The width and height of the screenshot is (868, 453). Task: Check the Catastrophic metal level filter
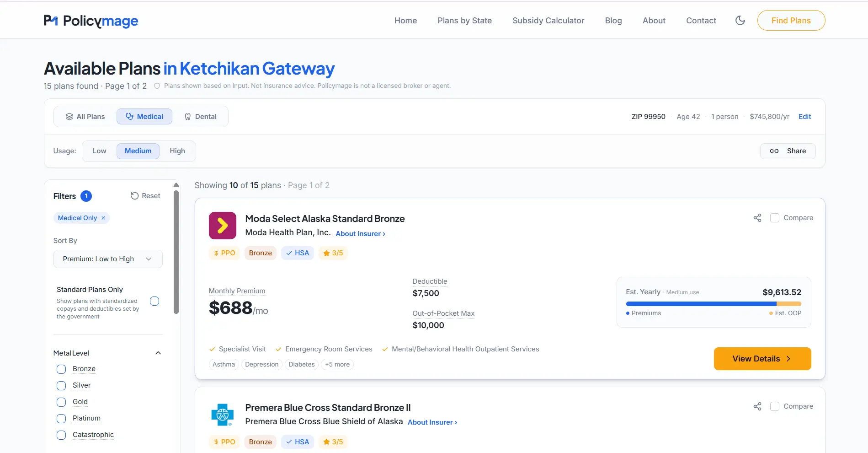point(61,435)
